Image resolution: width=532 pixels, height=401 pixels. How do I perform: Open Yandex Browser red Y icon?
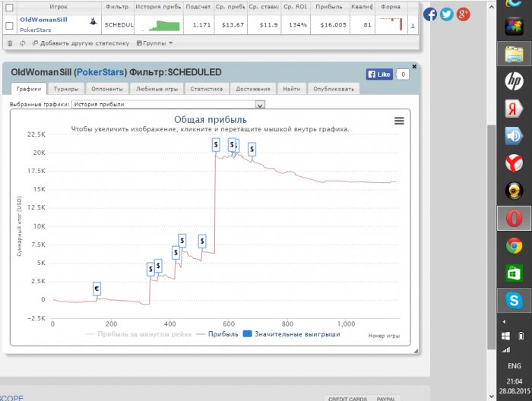[514, 163]
